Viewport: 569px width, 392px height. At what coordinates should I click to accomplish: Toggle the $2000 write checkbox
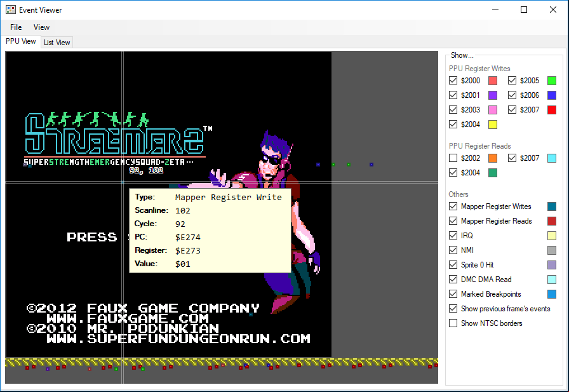coord(453,81)
